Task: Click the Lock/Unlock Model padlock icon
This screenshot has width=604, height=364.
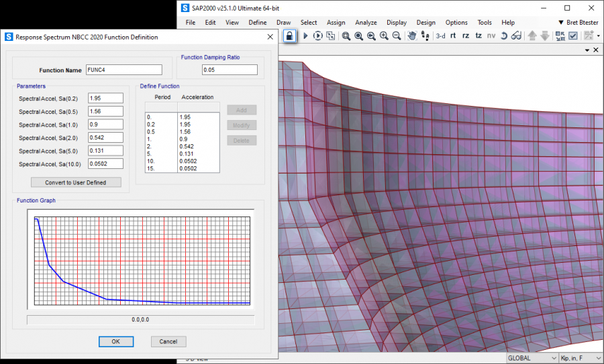Action: click(290, 36)
